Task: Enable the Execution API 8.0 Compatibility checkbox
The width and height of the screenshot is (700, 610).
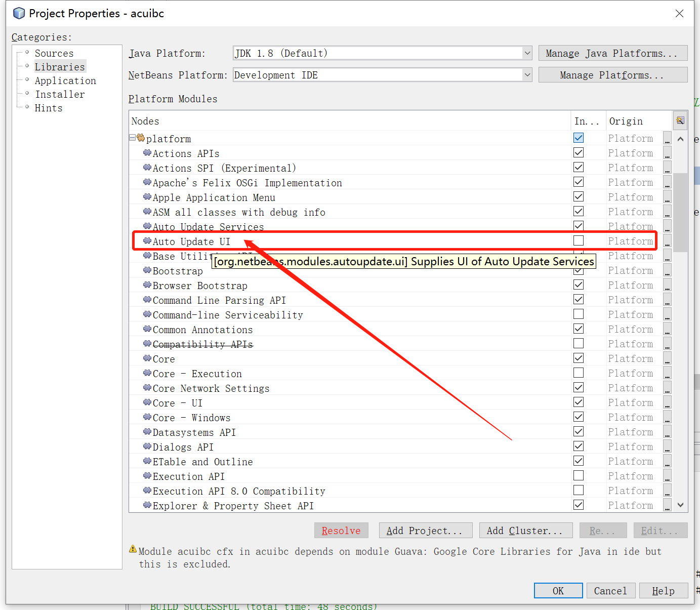Action: 579,490
